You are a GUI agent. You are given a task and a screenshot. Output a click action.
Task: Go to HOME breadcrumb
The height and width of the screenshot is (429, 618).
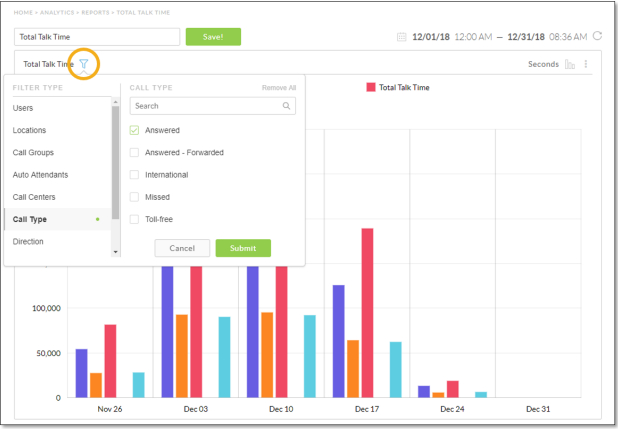[x=23, y=13]
